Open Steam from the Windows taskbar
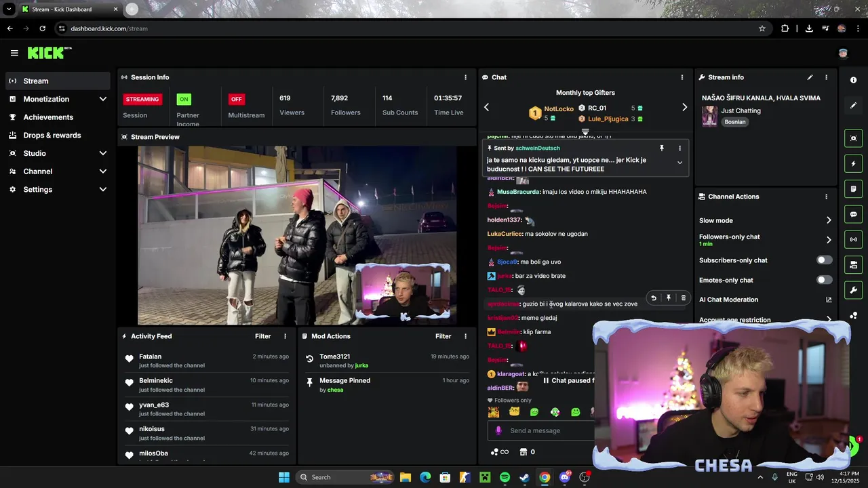868x488 pixels. coord(524,477)
